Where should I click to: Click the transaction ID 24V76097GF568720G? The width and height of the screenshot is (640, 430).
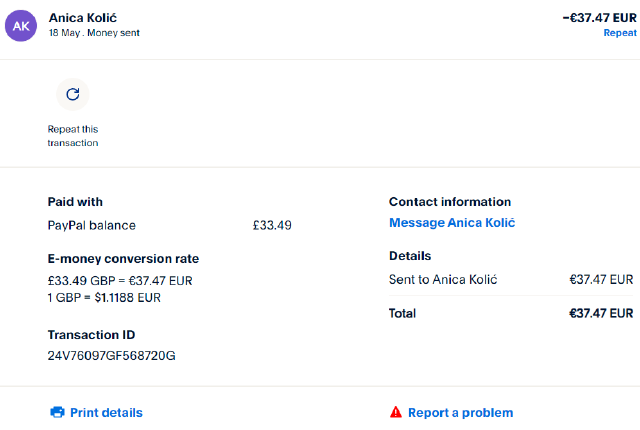pos(112,355)
